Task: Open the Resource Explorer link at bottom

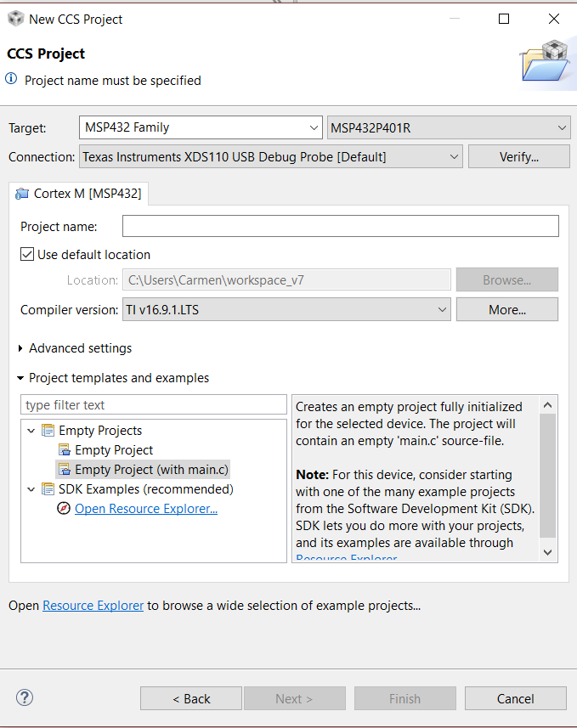Action: coord(93,606)
